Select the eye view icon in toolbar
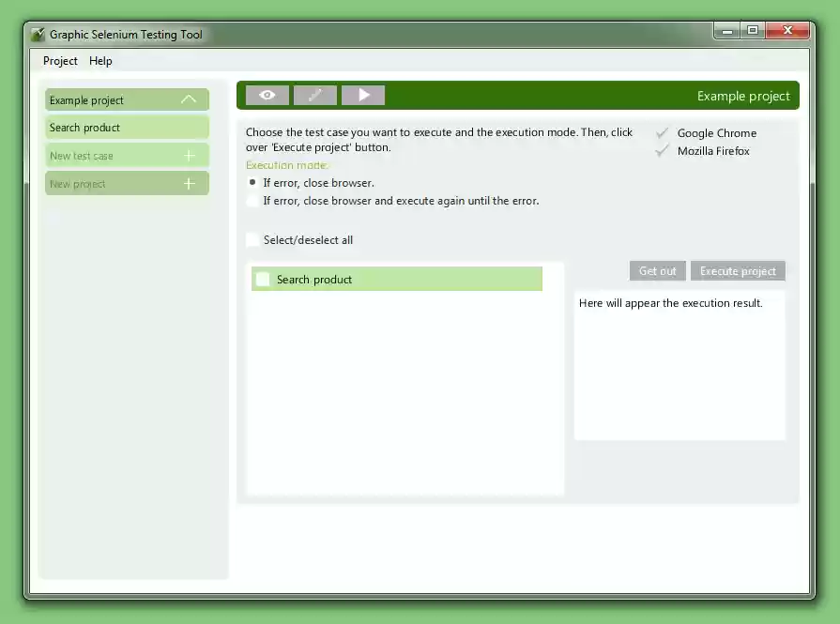Screen dimensions: 840x624 pyautogui.click(x=267, y=95)
